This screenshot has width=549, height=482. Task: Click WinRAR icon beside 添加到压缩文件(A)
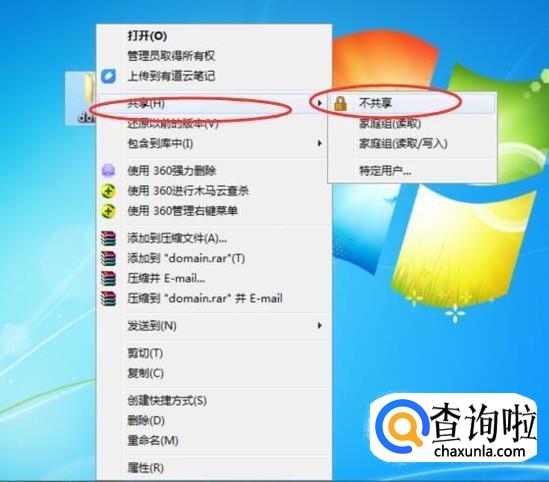[x=109, y=238]
